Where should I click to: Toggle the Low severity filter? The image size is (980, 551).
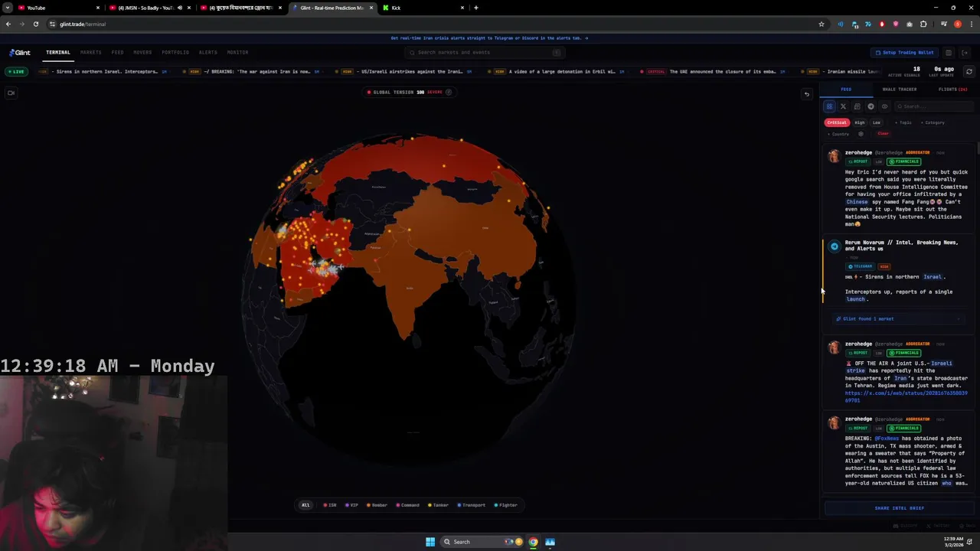click(x=877, y=122)
